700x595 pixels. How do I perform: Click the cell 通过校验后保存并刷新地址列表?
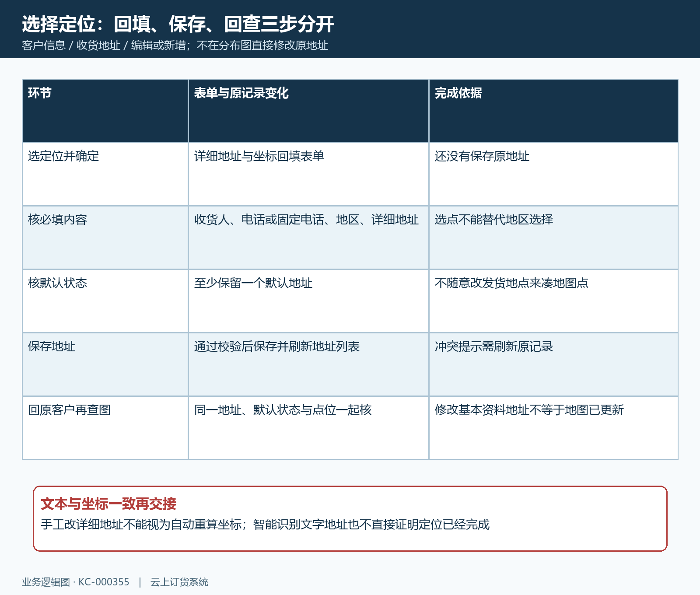(x=308, y=364)
